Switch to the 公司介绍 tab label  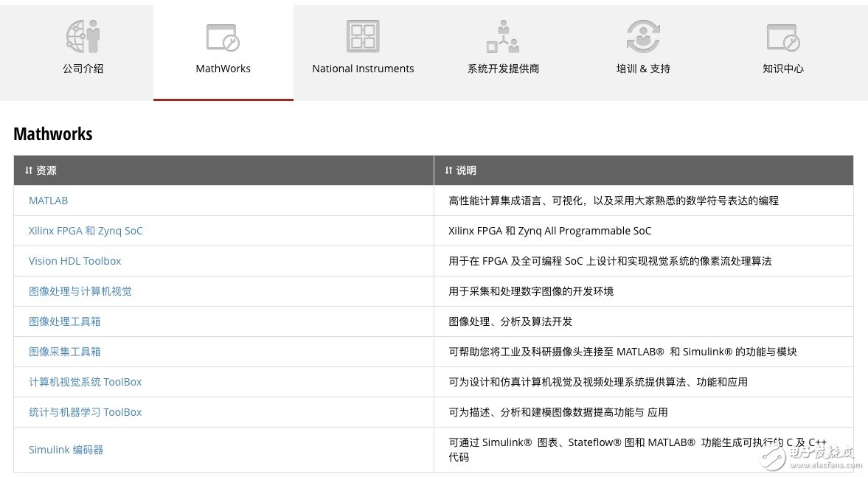(83, 69)
